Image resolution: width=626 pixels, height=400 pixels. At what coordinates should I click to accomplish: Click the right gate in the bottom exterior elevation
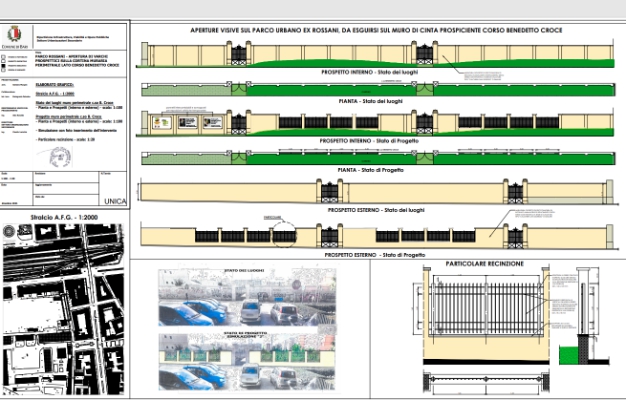(x=518, y=236)
